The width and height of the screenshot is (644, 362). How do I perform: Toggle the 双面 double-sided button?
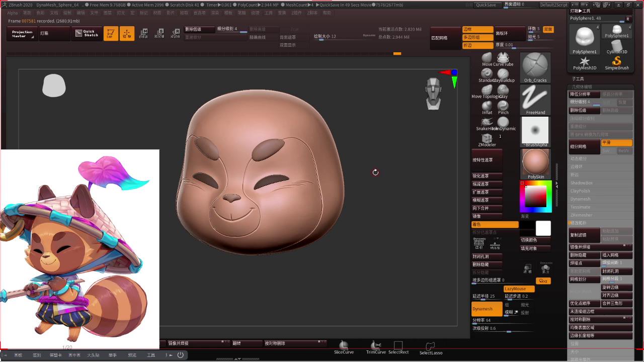(548, 29)
